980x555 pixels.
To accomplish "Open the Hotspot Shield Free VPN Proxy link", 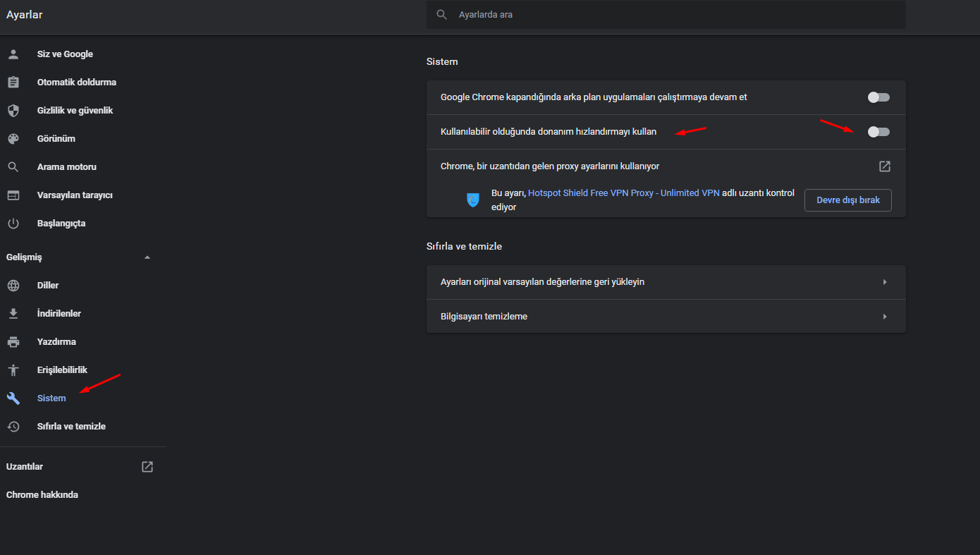I will click(x=624, y=193).
